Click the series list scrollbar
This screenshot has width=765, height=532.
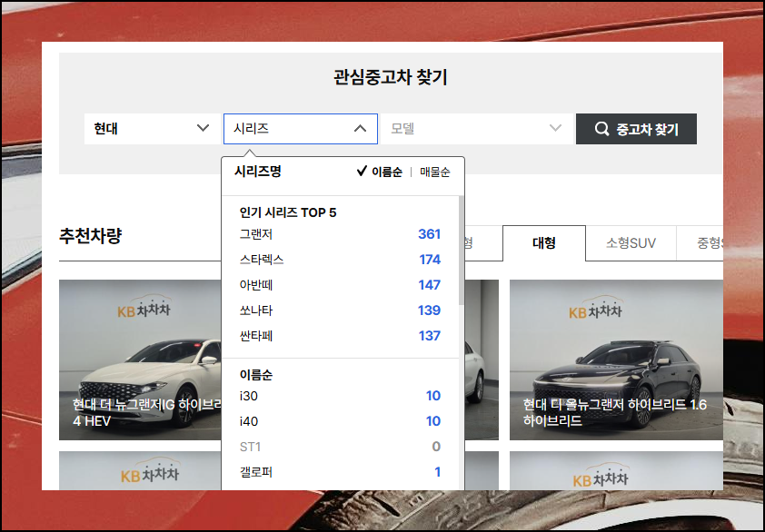point(462,251)
